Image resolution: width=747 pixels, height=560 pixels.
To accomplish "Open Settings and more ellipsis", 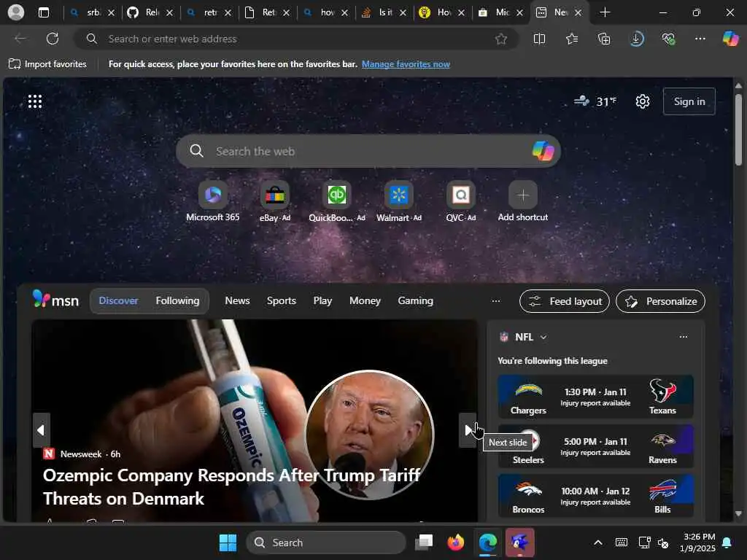I will click(x=700, y=39).
